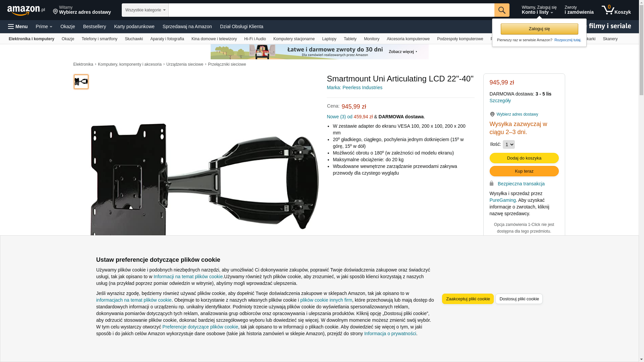The image size is (644, 362).
Task: Accept cookies with Zaakceptuj pliki cookie
Action: pos(468,299)
